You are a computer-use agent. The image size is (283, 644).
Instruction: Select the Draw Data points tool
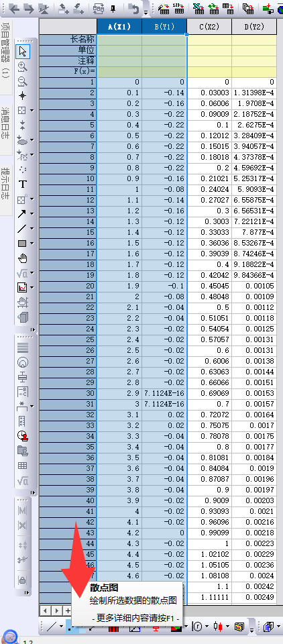pos(22,169)
